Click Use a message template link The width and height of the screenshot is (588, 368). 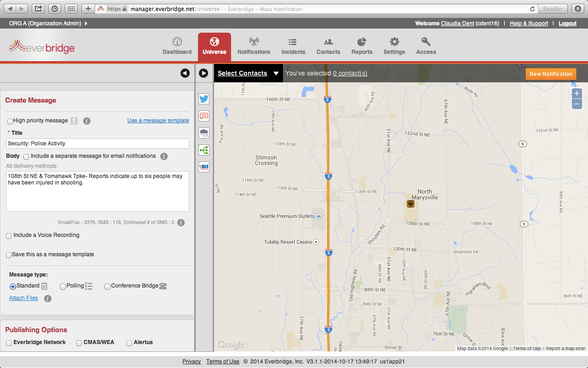tap(158, 121)
